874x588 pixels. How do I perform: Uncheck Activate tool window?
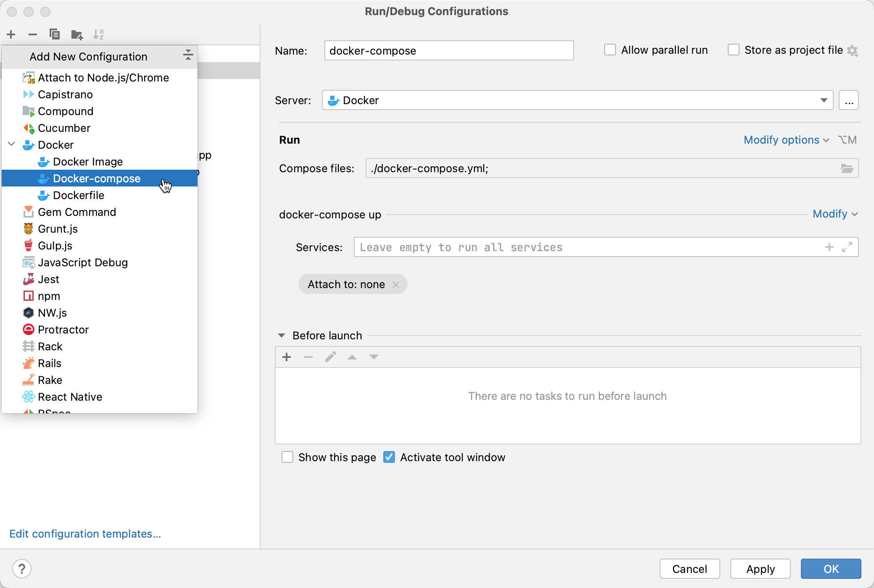(389, 457)
